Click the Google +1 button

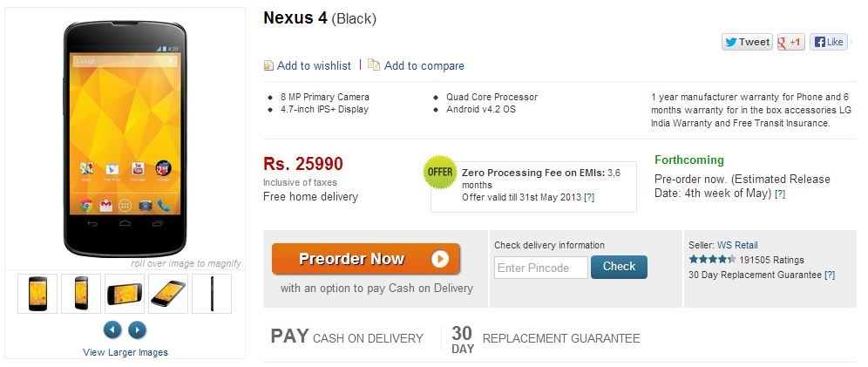point(791,42)
